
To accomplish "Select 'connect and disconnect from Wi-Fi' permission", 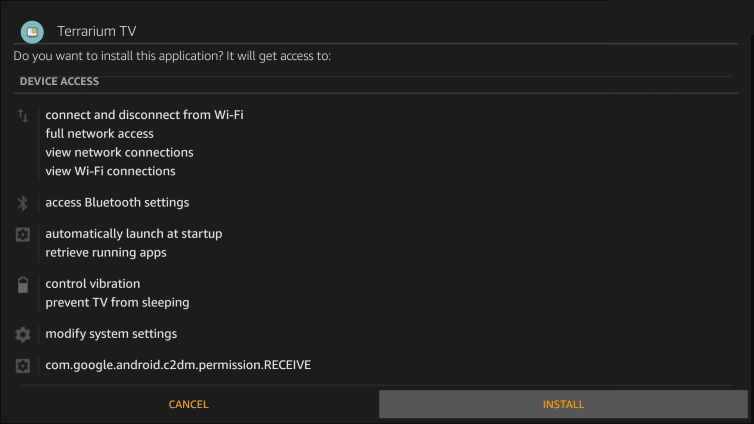I will (144, 115).
